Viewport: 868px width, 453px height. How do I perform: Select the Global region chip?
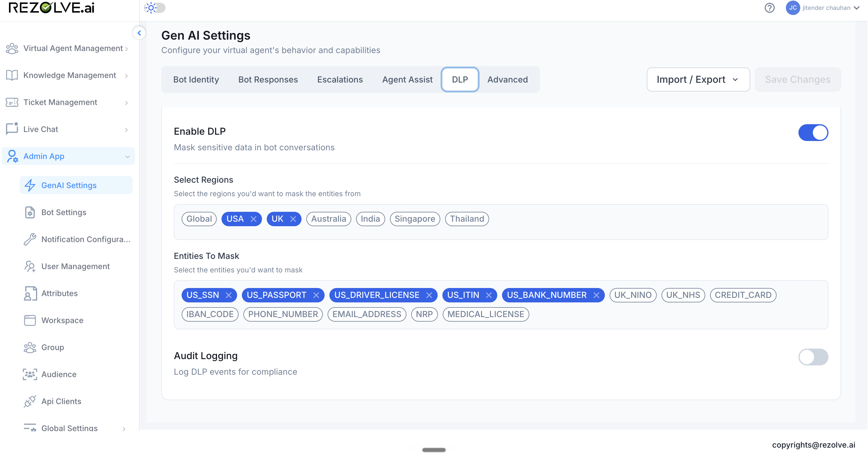[x=199, y=219]
